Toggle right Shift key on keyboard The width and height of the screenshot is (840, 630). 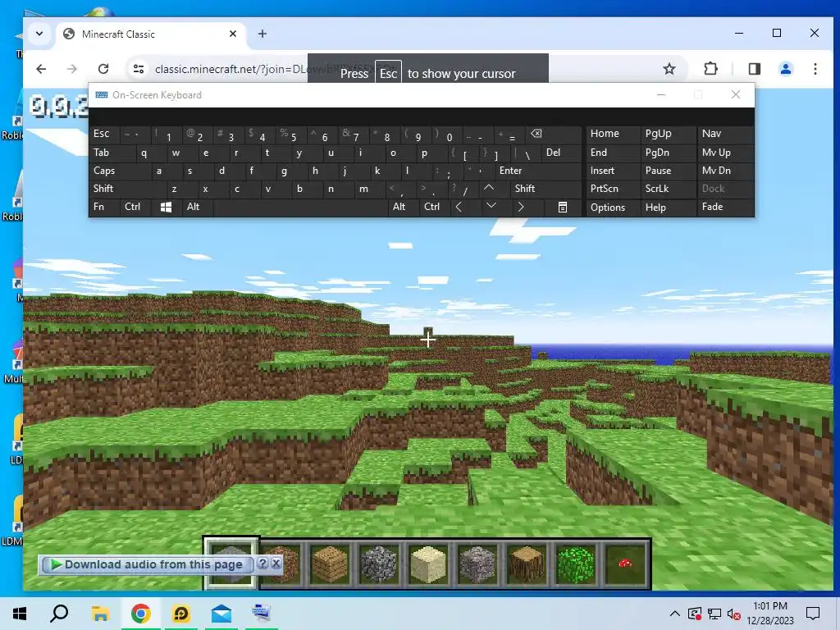pyautogui.click(x=546, y=189)
